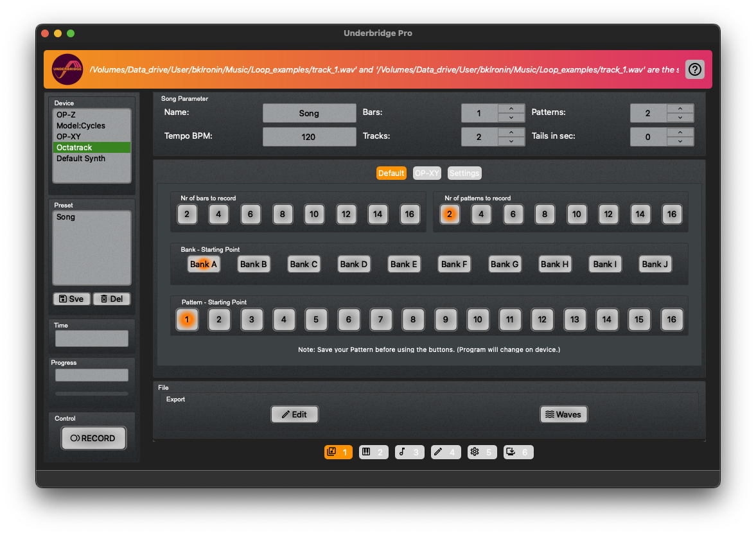Choose Bank A as starting point
This screenshot has height=535, width=756.
click(204, 264)
